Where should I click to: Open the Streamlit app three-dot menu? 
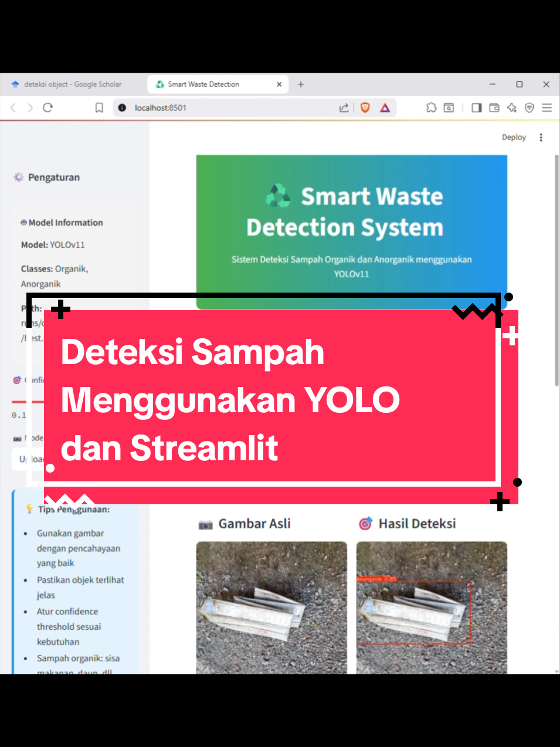click(x=541, y=137)
